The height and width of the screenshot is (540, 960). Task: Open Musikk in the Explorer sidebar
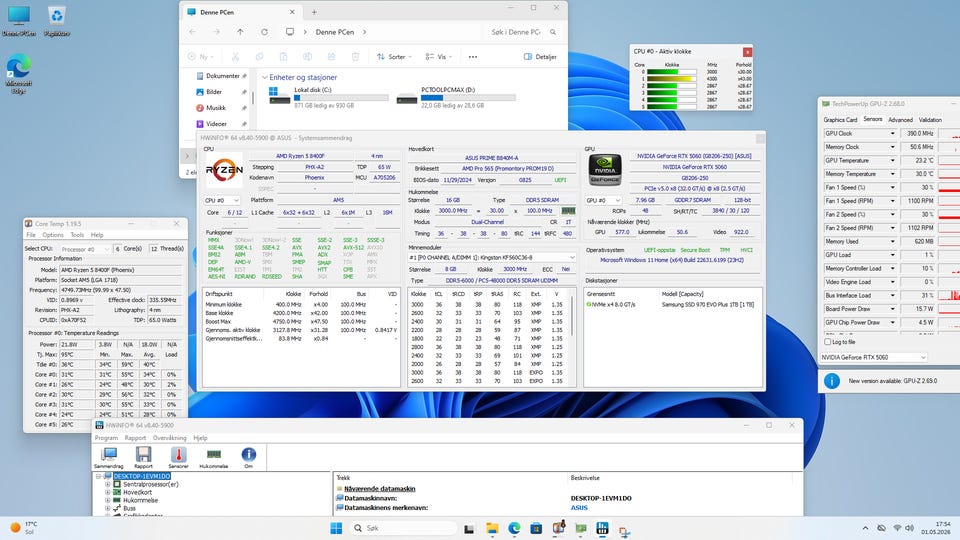(216, 108)
